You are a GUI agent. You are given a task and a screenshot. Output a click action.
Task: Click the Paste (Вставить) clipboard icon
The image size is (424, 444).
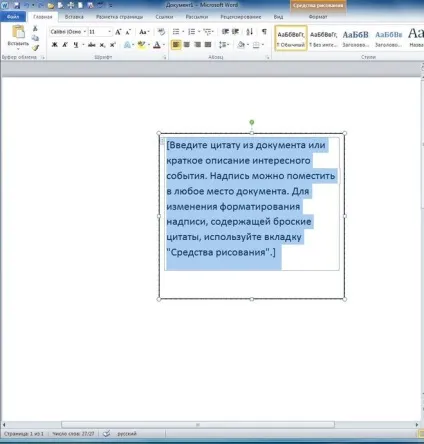point(18,32)
